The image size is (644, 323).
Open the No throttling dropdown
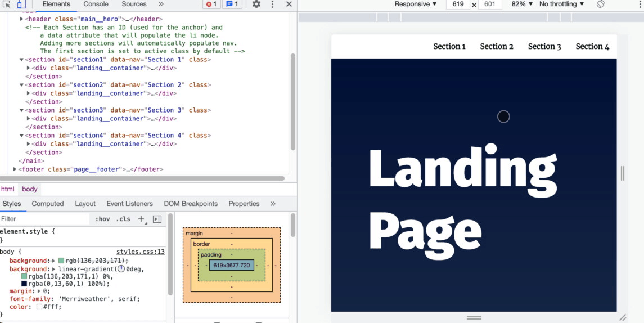[561, 4]
